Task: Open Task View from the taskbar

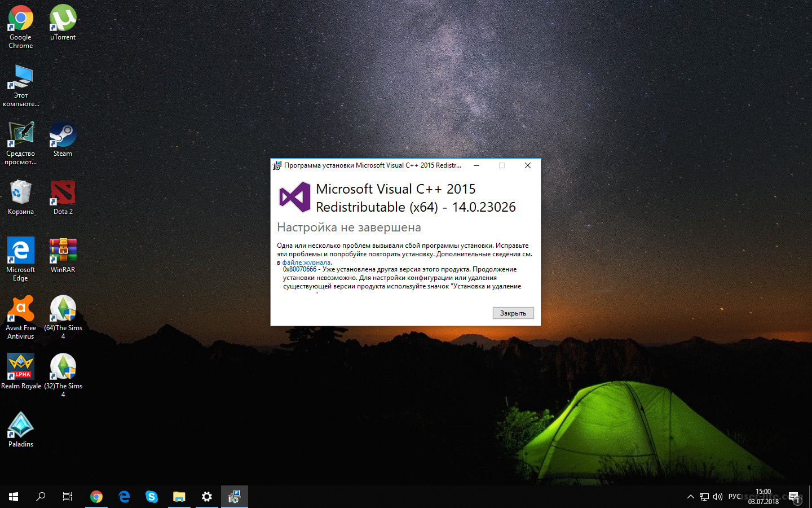Action: tap(68, 497)
